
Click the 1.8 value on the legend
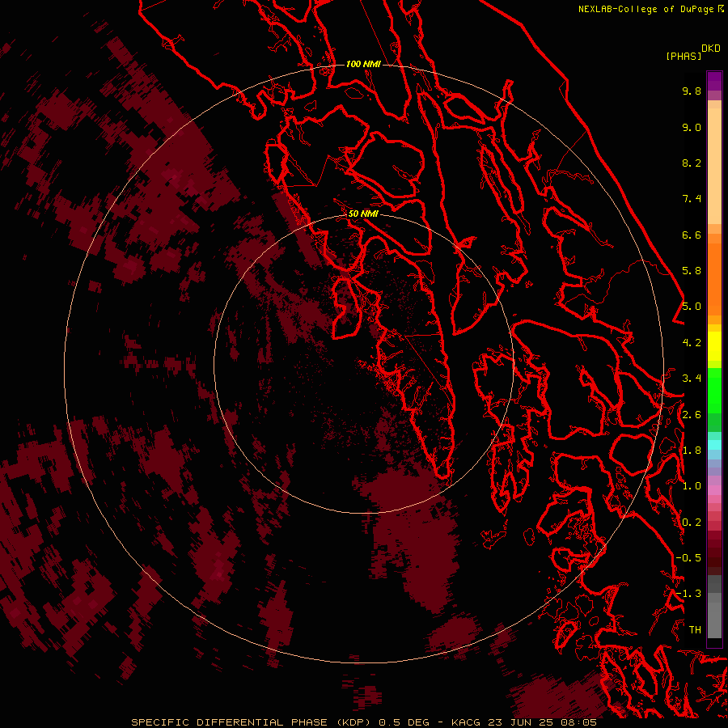(x=692, y=451)
